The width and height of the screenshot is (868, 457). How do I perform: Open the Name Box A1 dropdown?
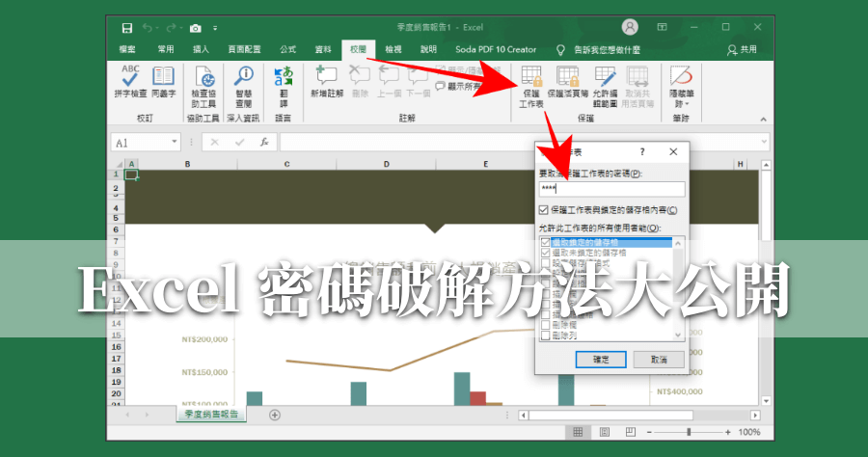(x=174, y=142)
